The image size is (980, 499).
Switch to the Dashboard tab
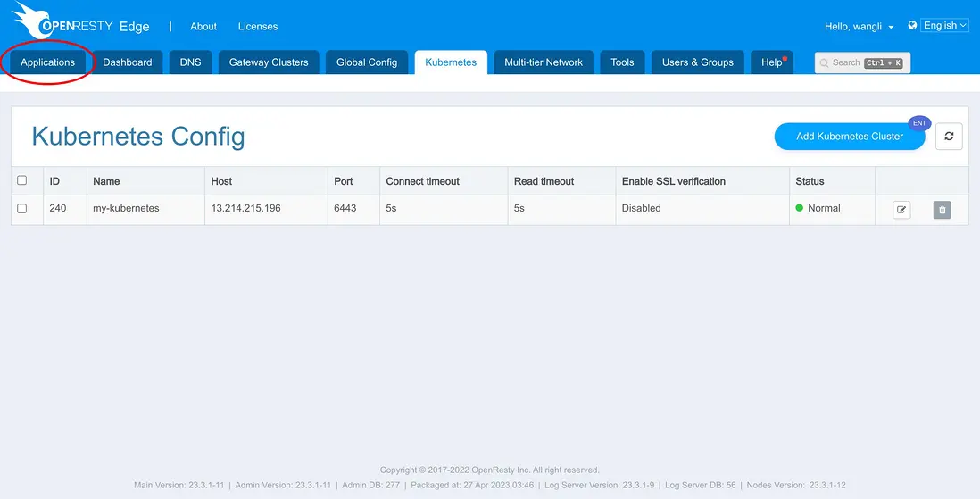[x=128, y=62]
